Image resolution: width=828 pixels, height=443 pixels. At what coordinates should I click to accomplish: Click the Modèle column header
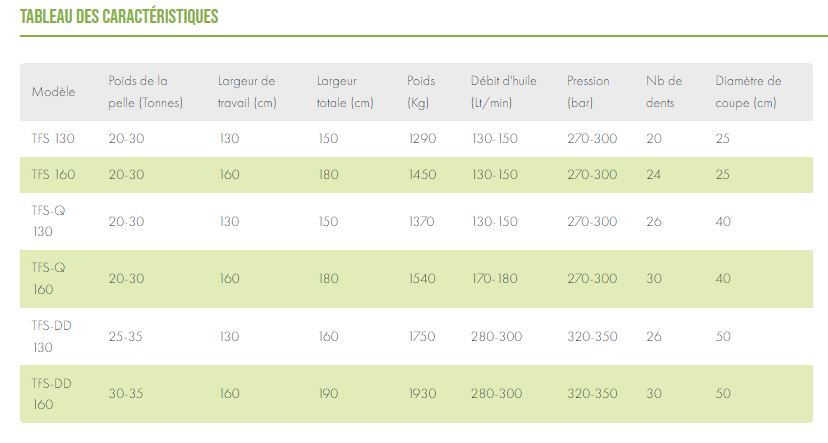[x=53, y=92]
